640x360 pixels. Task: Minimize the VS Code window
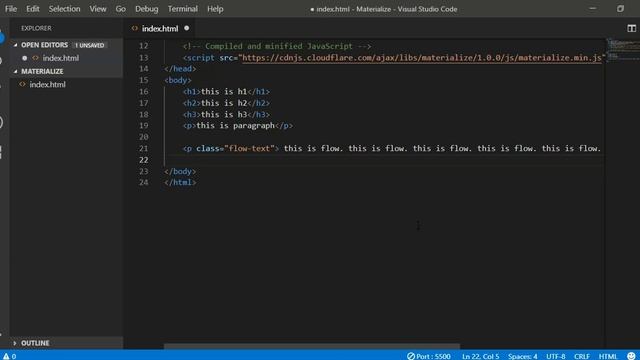(593, 9)
